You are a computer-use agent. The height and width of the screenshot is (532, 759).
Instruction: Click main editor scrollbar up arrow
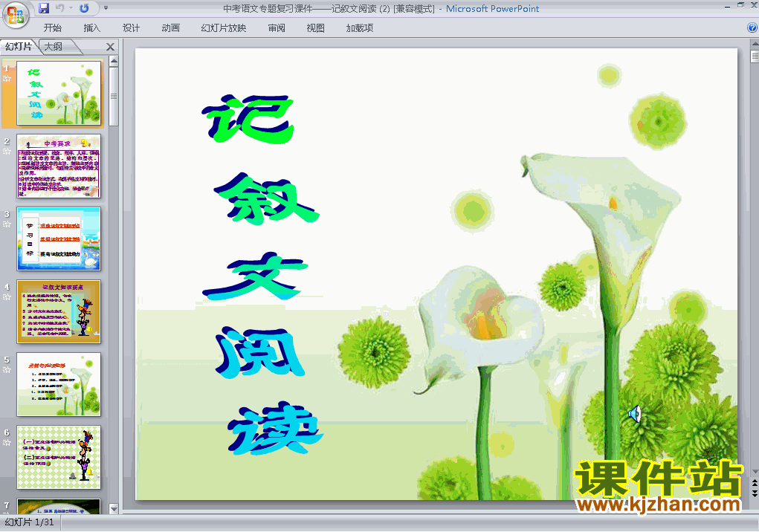tap(755, 44)
